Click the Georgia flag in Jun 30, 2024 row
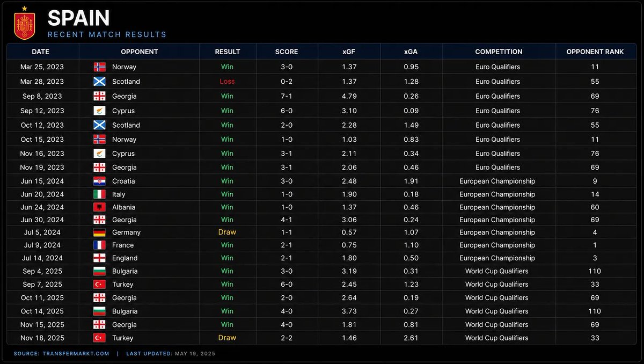 pos(100,220)
